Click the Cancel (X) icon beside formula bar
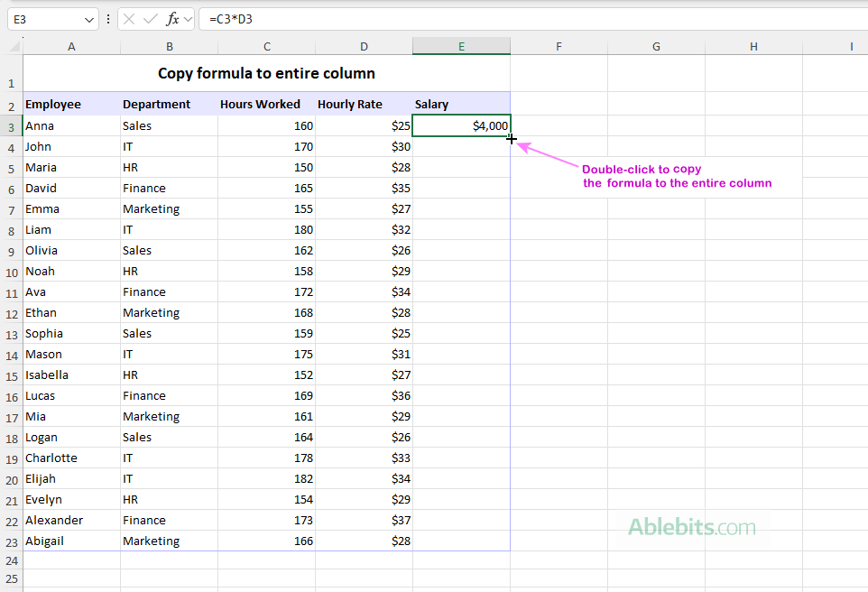 (127, 18)
